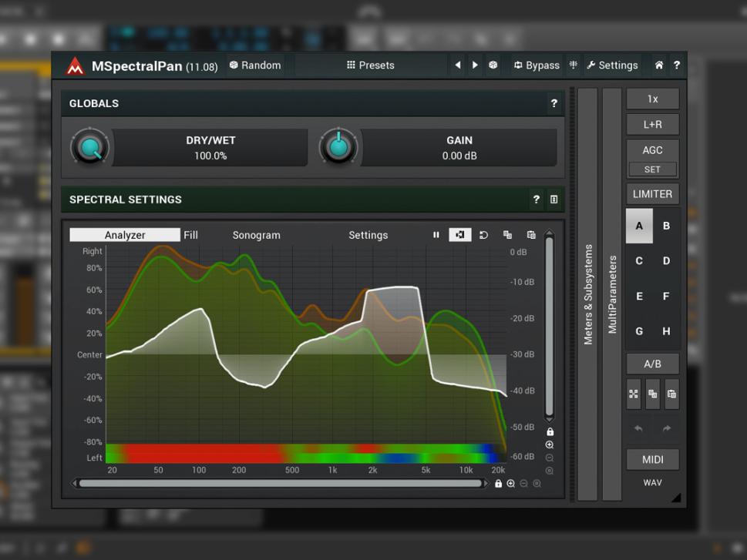Switch to the Sonogram tab
The height and width of the screenshot is (560, 747).
pos(256,235)
